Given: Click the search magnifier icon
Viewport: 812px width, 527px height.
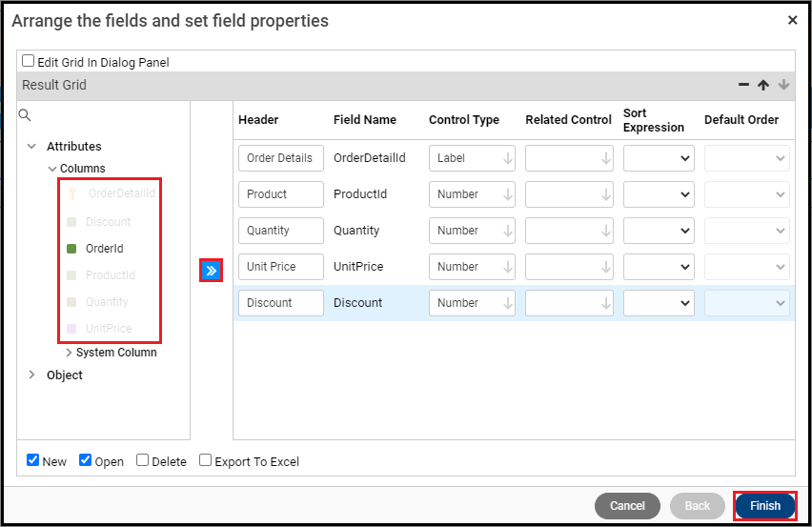Looking at the screenshot, I should click(x=26, y=115).
